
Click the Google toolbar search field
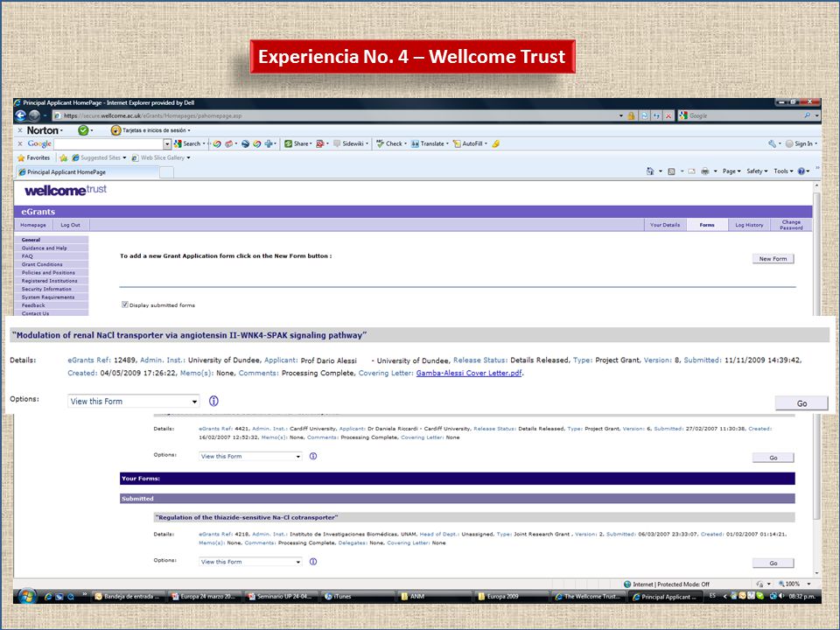108,143
